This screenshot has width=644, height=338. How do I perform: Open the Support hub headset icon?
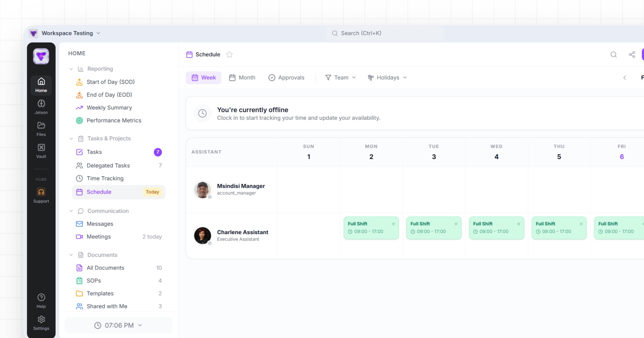pos(41,192)
